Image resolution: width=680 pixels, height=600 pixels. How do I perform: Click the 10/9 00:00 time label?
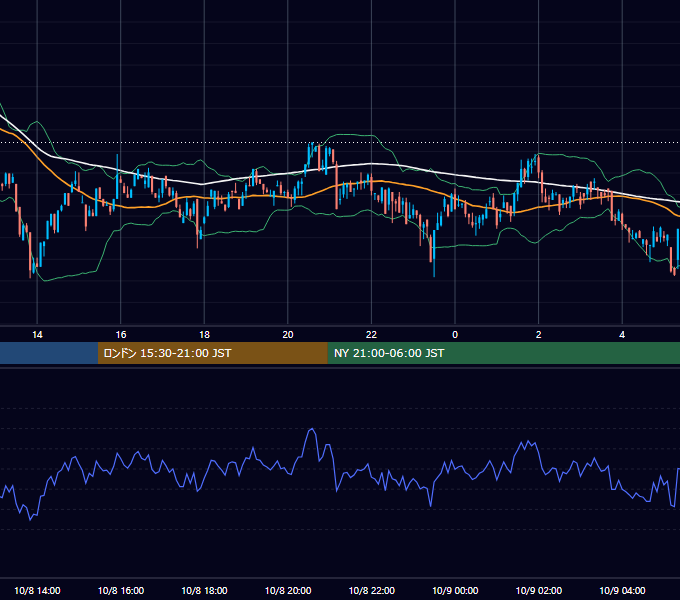[455, 591]
